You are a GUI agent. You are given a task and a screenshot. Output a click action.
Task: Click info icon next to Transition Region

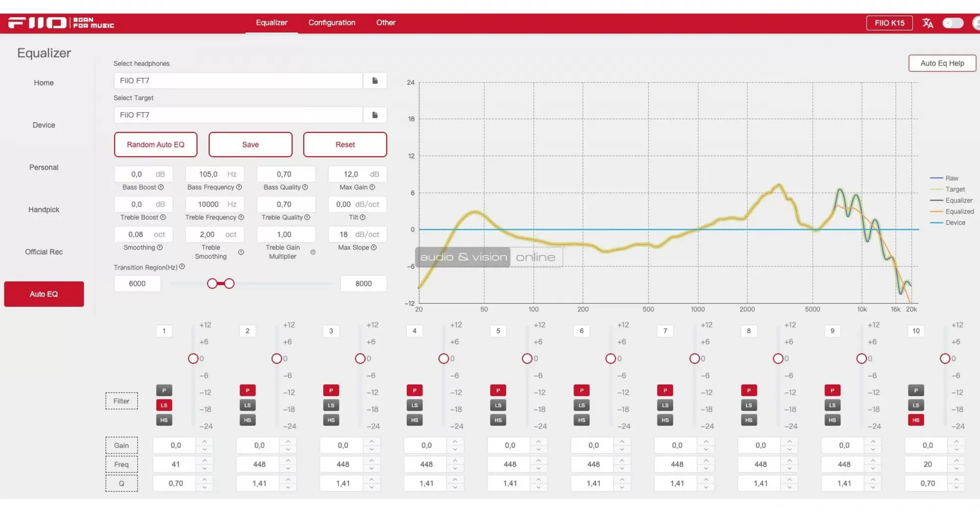click(182, 267)
